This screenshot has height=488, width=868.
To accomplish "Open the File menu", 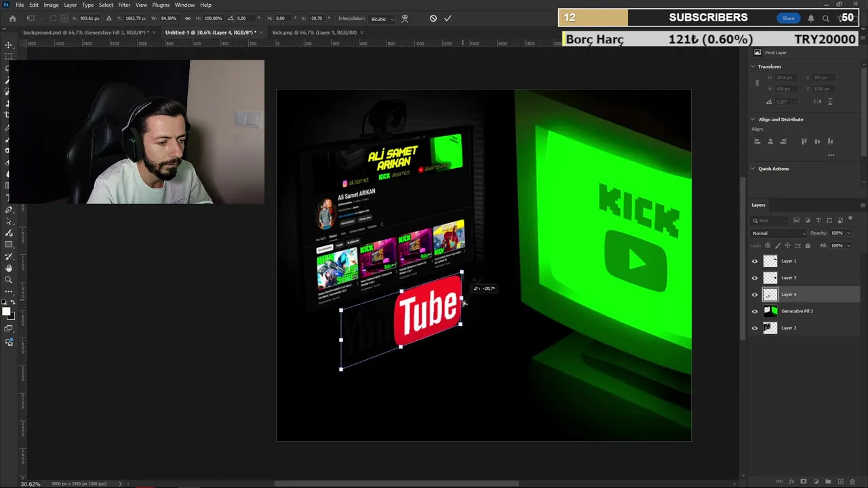I will point(20,5).
